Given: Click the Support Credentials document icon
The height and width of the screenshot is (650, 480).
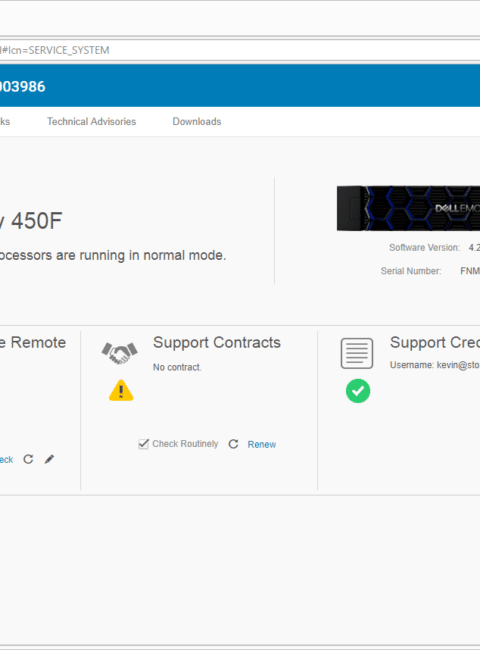Looking at the screenshot, I should coord(357,353).
